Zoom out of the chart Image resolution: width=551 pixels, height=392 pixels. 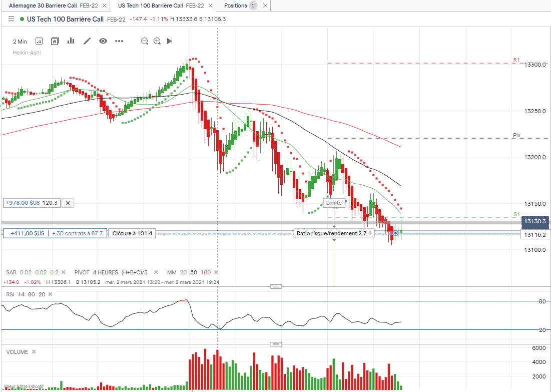[145, 41]
